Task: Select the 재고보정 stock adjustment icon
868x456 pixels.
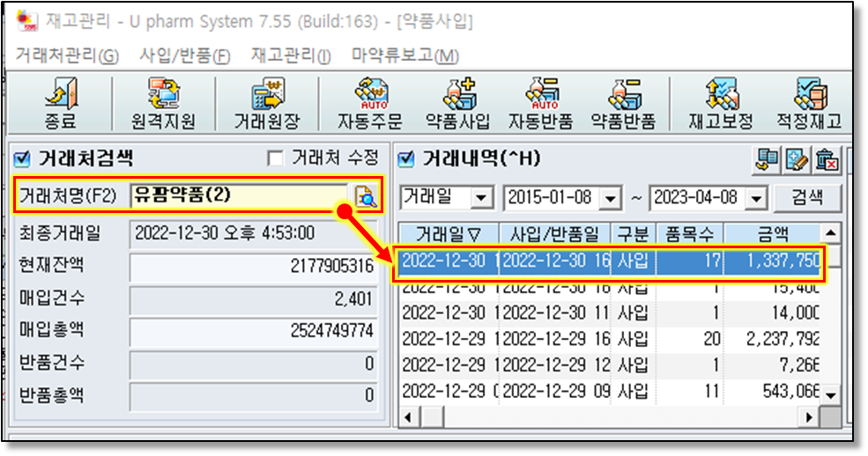Action: pyautogui.click(x=721, y=103)
